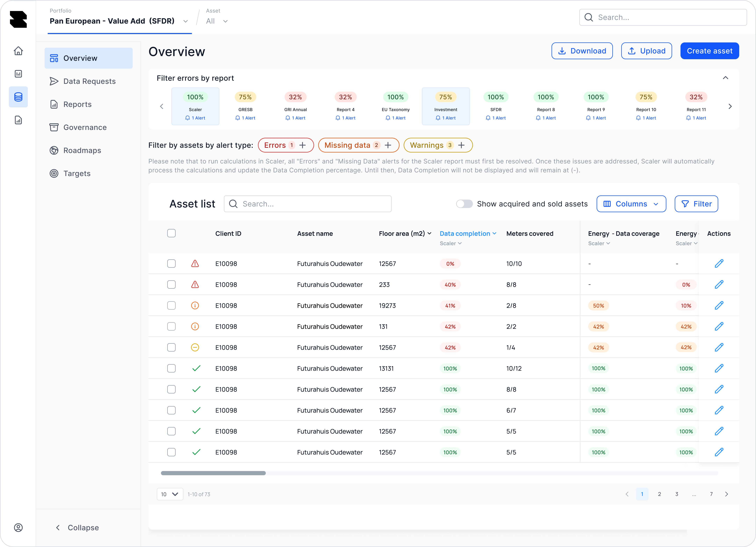
Task: Edit the asset with floor area 19273
Action: tap(719, 305)
